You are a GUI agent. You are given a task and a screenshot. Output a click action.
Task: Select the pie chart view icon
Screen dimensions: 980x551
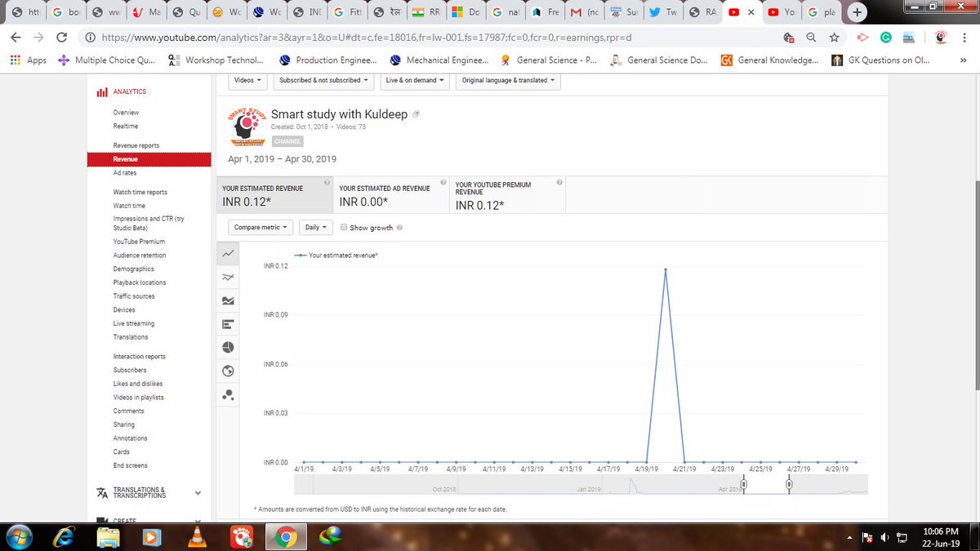[x=228, y=348]
